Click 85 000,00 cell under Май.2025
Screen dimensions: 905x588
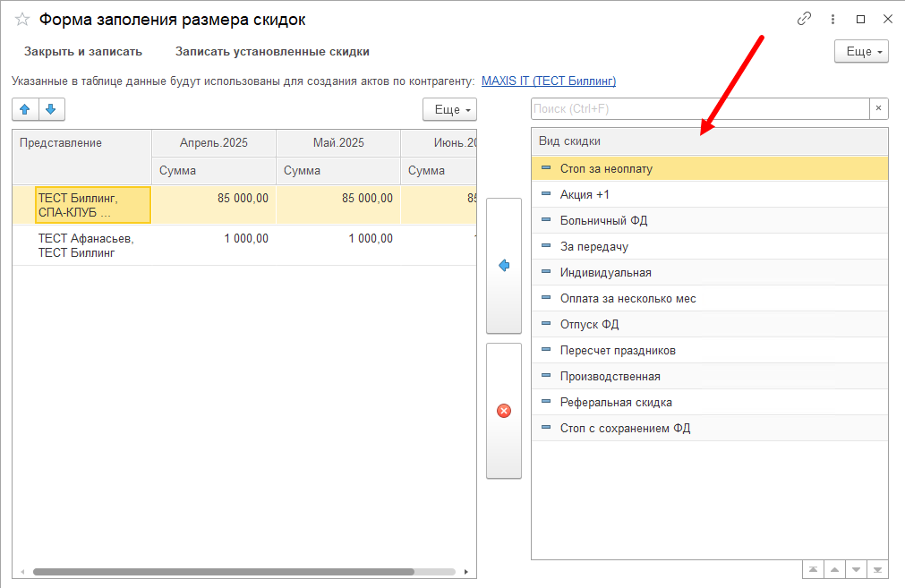[338, 205]
